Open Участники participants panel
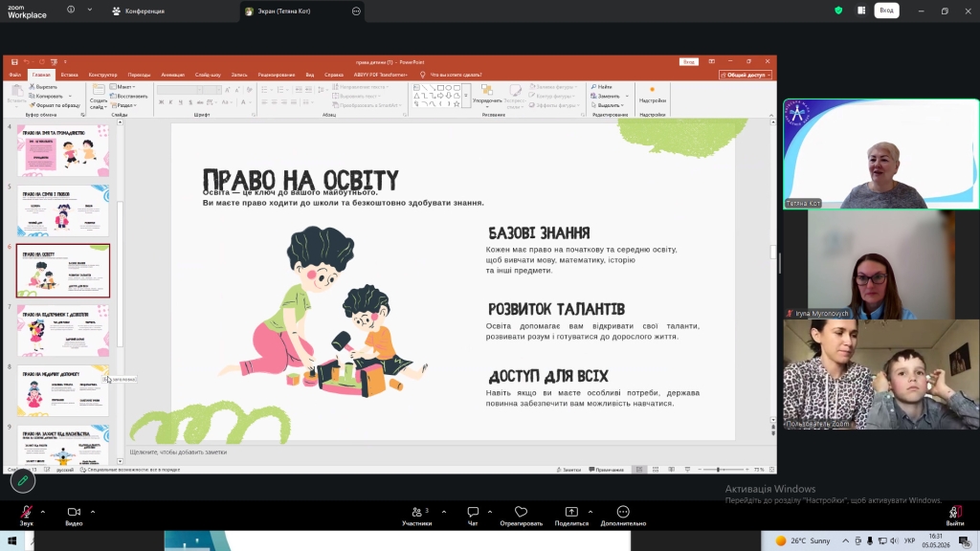This screenshot has width=980, height=551. coord(417,512)
